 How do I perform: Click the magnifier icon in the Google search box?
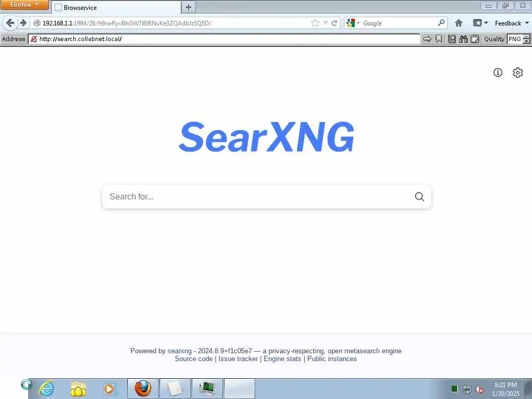tap(441, 23)
